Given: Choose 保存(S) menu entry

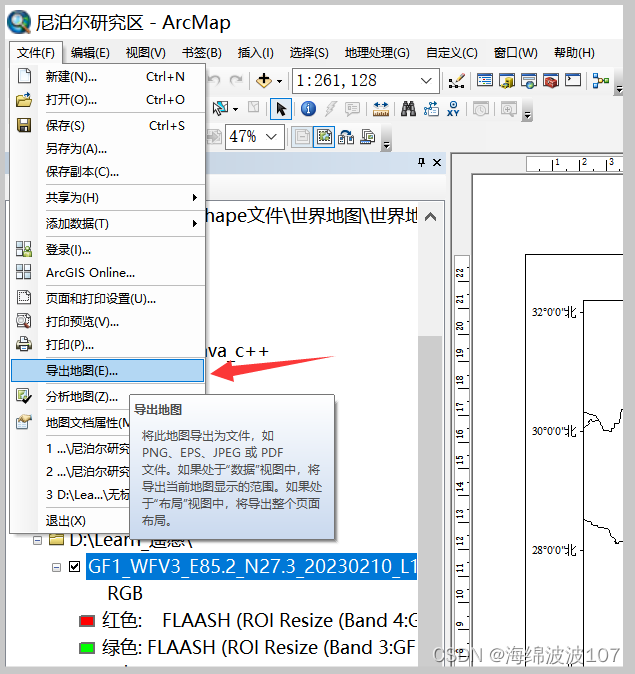Looking at the screenshot, I should point(107,126).
